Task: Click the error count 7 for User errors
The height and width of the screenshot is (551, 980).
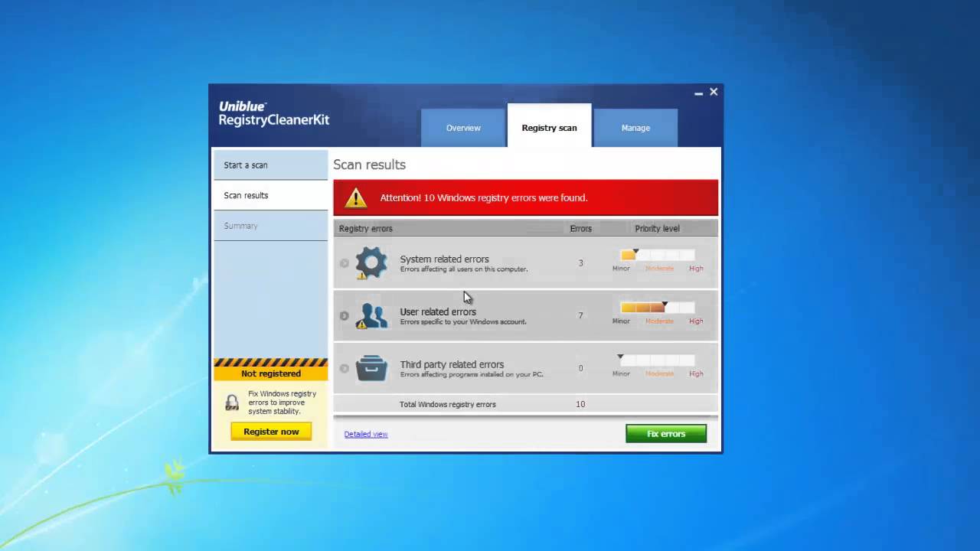Action: [580, 315]
